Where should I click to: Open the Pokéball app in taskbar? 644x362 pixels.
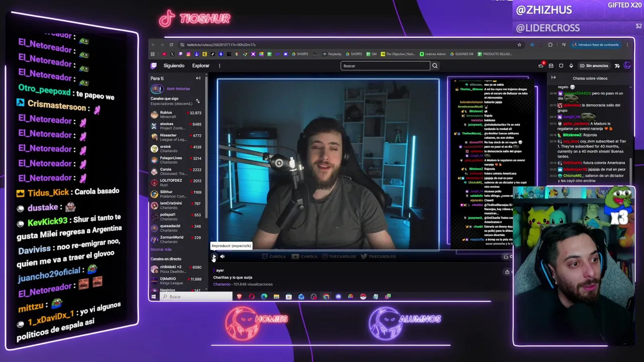[363, 297]
